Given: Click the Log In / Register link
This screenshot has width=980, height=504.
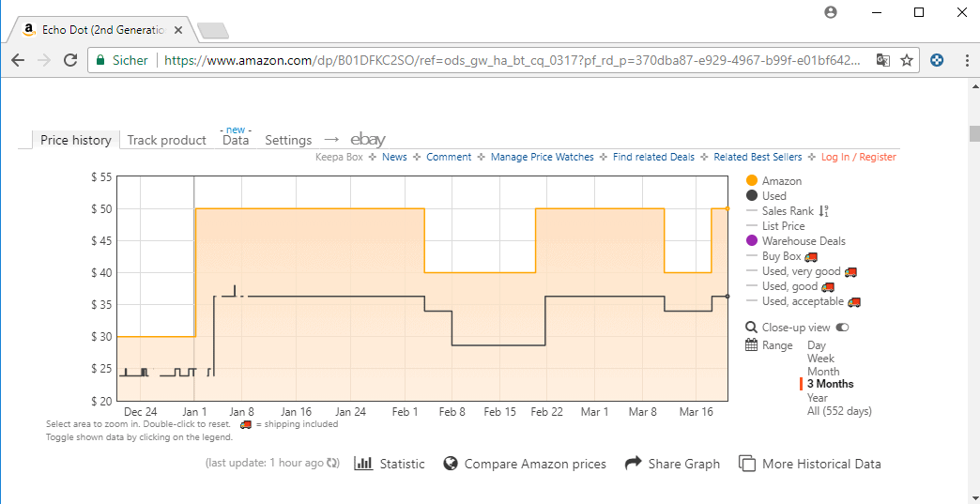Looking at the screenshot, I should coord(859,158).
